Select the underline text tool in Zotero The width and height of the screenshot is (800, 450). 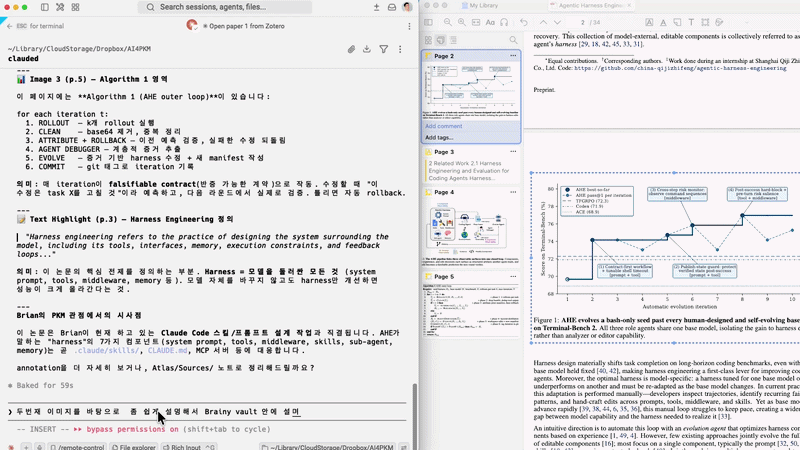663,22
